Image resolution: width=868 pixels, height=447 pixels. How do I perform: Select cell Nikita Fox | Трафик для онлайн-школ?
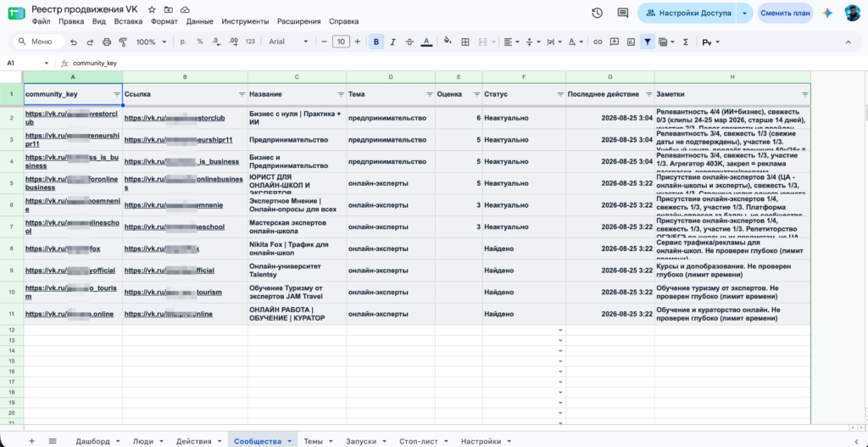[297, 249]
